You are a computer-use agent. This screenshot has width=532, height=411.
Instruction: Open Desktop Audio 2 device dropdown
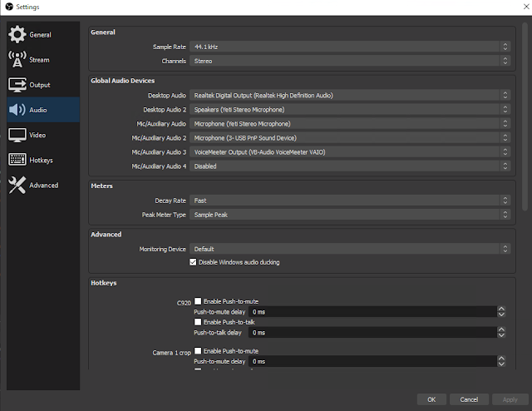click(x=350, y=109)
